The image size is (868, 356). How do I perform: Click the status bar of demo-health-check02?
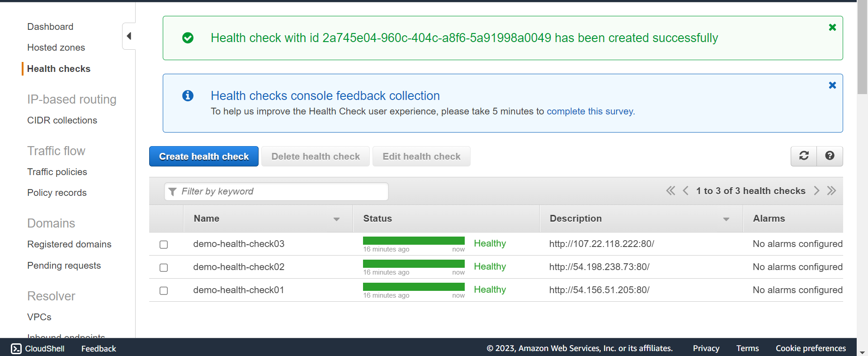pyautogui.click(x=414, y=264)
